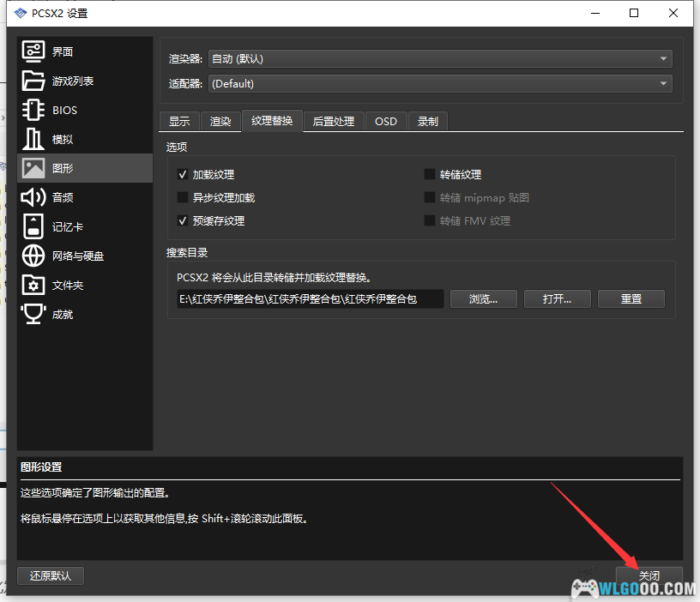Image resolution: width=700 pixels, height=602 pixels.
Task: Select the 音频 speaker icon
Action: (x=33, y=197)
